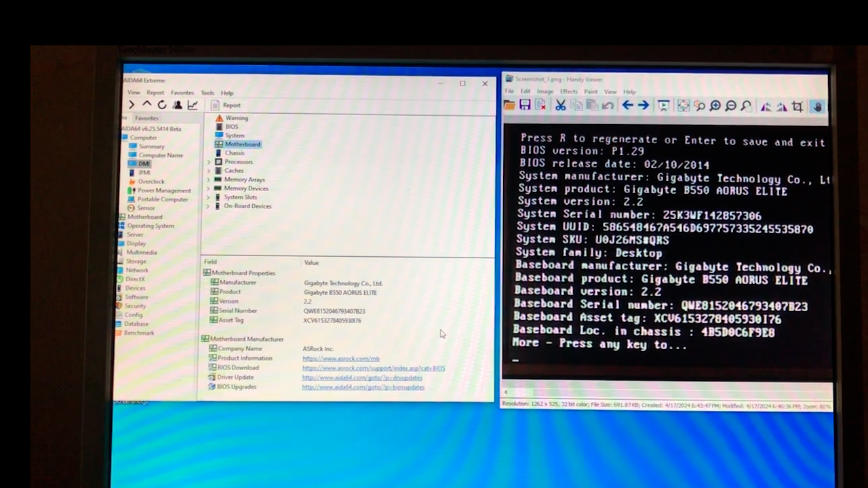
Task: Open the Effects menu in Handy Viewer
Action: tap(569, 91)
